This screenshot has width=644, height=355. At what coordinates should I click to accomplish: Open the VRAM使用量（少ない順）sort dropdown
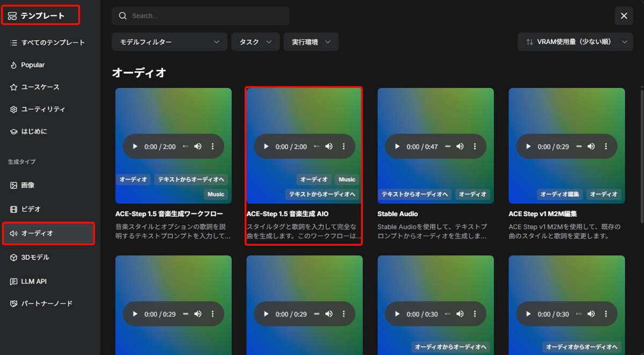575,42
